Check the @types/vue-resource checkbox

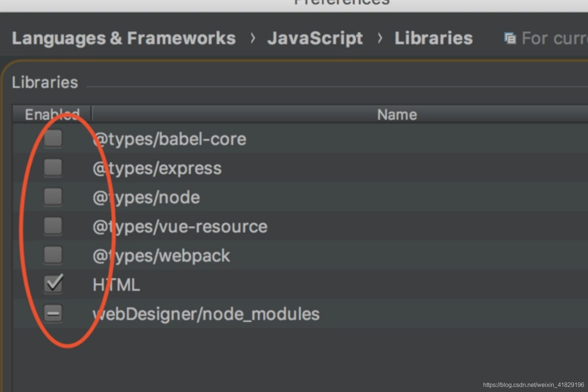click(53, 226)
